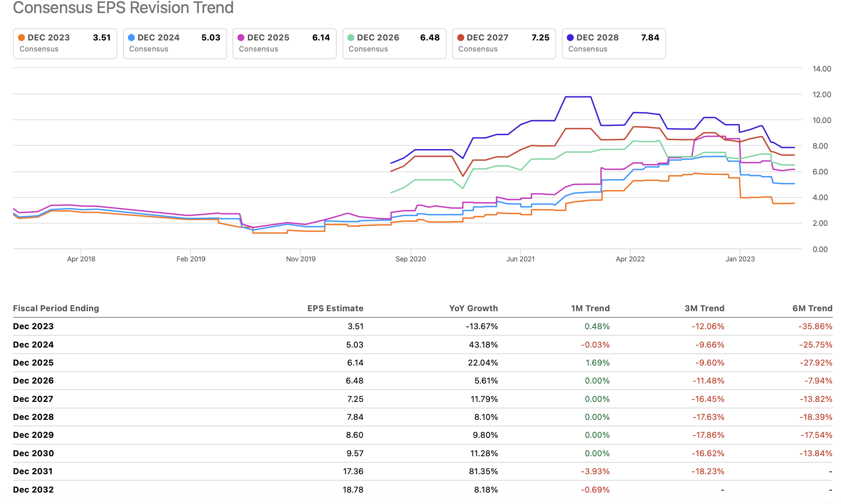This screenshot has height=504, width=841.
Task: Click the Fiscal Period Ending column header
Action: 56,308
